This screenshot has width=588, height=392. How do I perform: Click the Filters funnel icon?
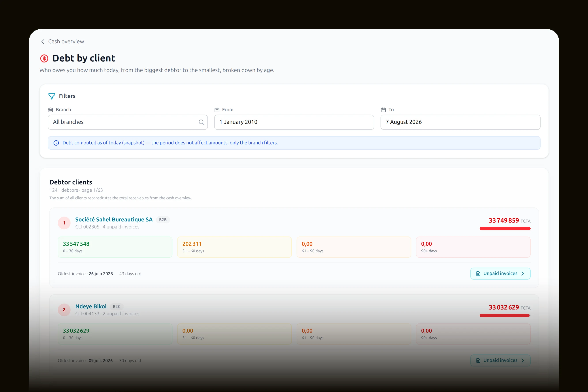point(52,96)
